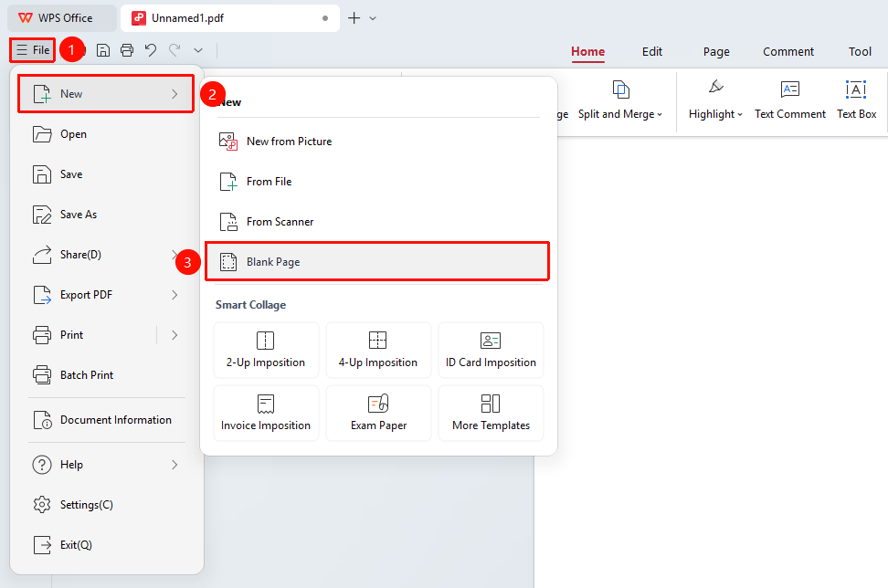Viewport: 888px width, 588px height.
Task: Redo the last action
Action: point(174,50)
